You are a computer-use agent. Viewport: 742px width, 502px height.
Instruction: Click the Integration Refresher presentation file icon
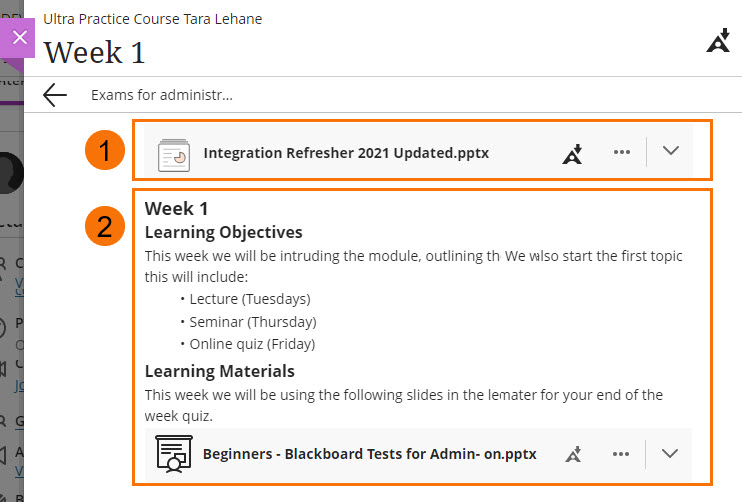pyautogui.click(x=174, y=153)
